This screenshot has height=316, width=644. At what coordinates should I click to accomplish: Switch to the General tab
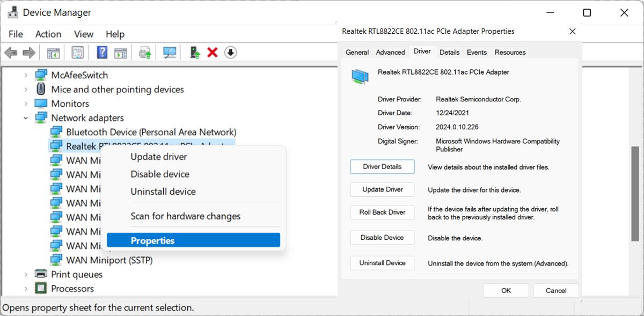[357, 52]
